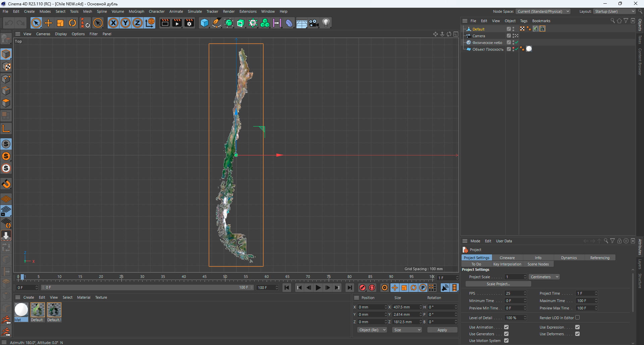Switch to the Referencing tab
Viewport: 644px width, 345px height.
[600, 258]
